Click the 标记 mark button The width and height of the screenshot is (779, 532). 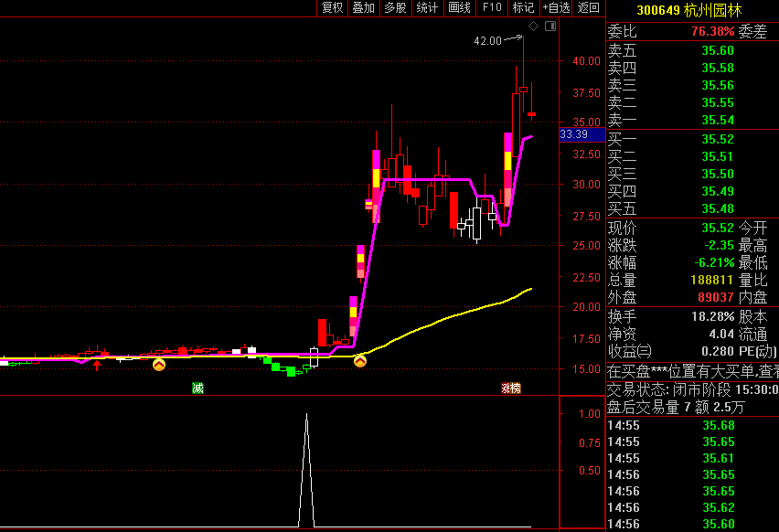click(524, 8)
